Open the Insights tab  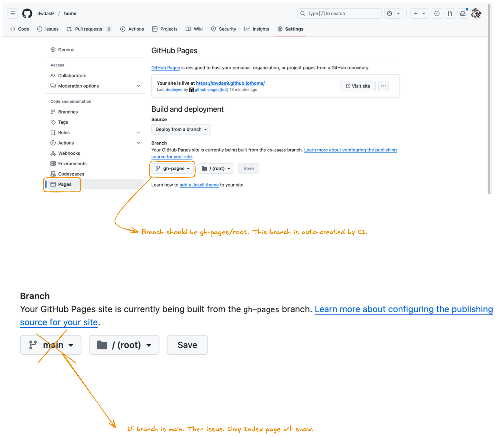coord(257,29)
